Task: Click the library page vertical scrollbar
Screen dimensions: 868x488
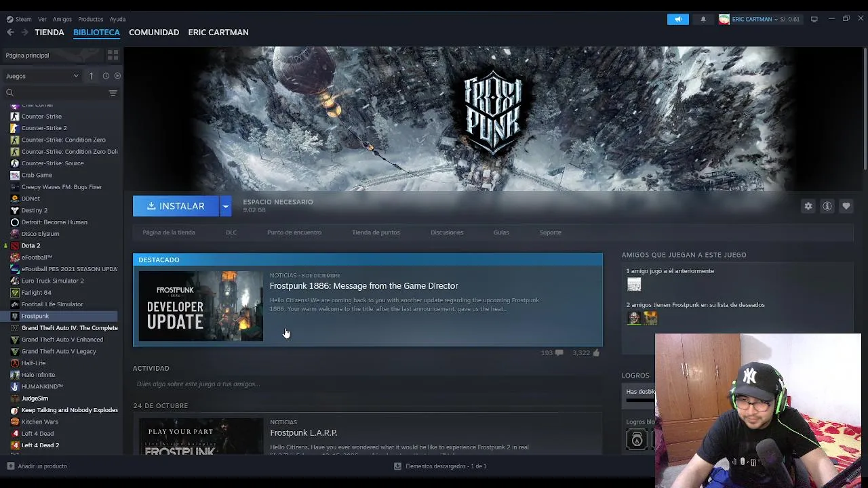Action: coord(865,108)
